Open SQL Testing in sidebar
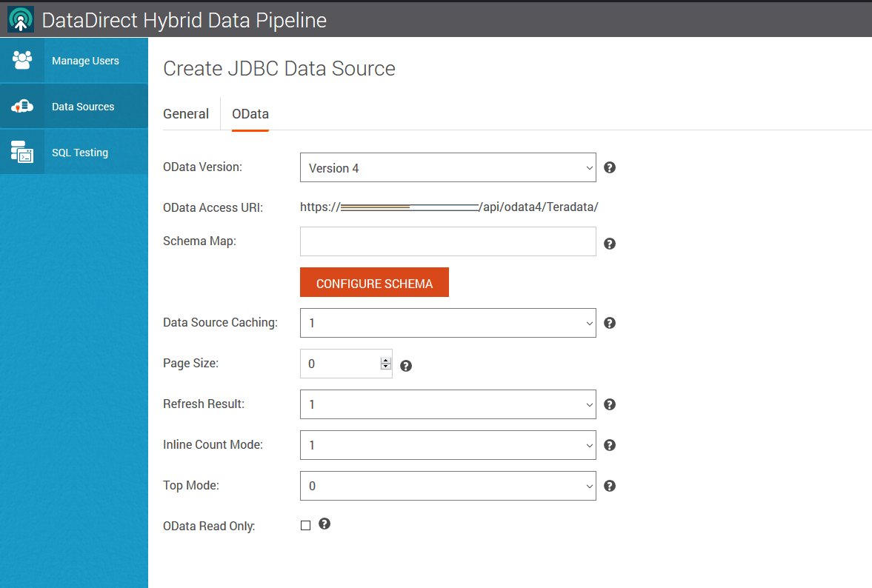Image resolution: width=872 pixels, height=588 pixels. pos(74,152)
